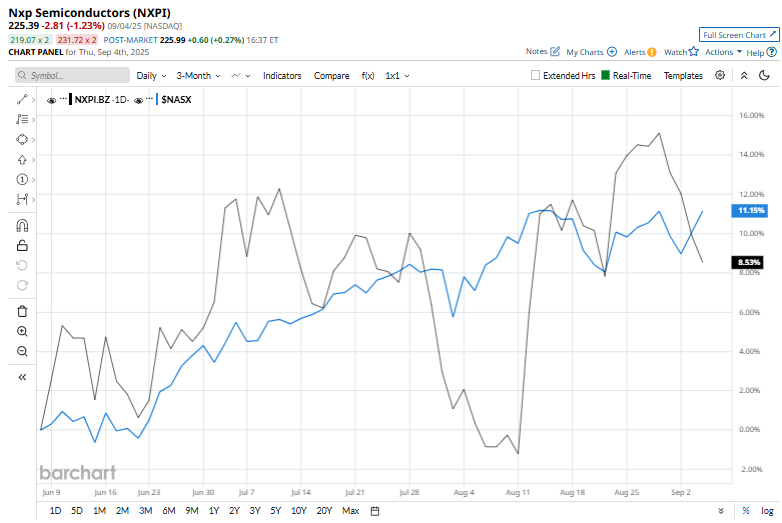Open Full Screen Chart
782x523 pixels.
[739, 35]
